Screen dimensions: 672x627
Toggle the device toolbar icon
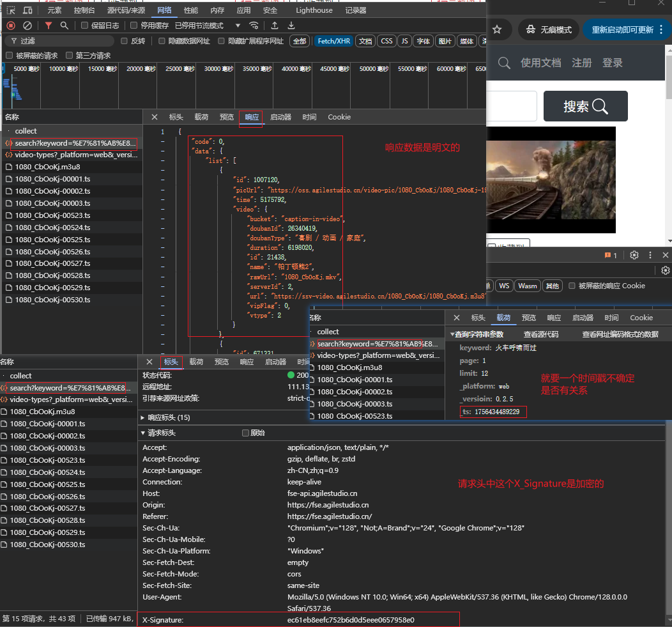click(27, 10)
